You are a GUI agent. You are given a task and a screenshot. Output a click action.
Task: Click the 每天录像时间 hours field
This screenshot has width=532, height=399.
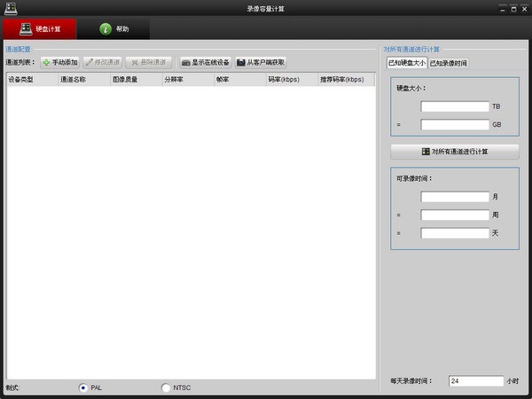[476, 381]
